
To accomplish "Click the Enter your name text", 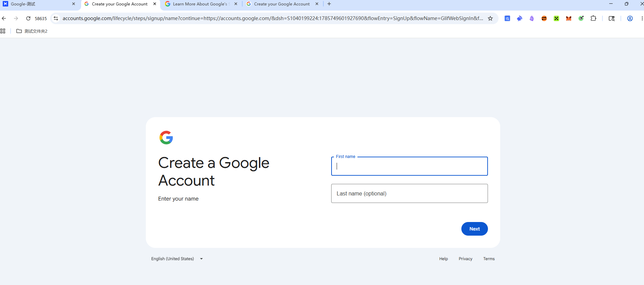I will (178, 199).
